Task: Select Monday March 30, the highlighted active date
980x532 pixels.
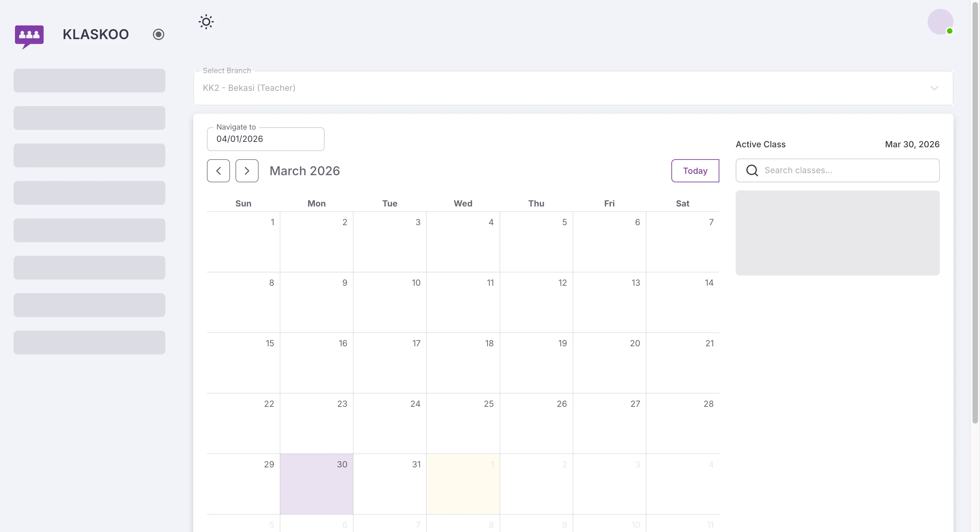Action: pos(316,484)
